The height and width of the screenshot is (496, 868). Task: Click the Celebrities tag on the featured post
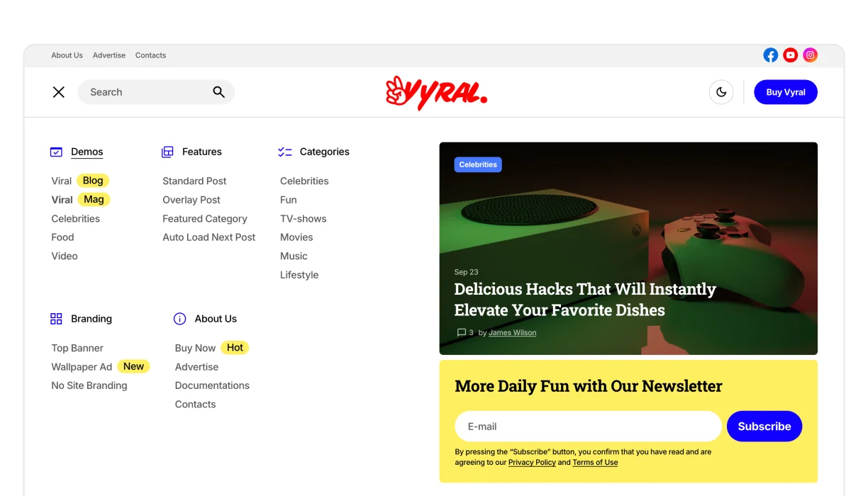[478, 164]
